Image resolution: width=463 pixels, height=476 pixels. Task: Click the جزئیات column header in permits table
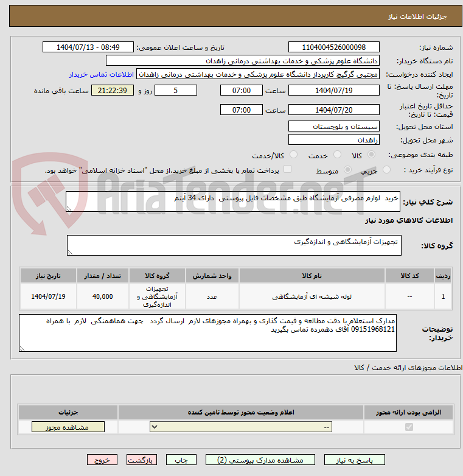[68, 412]
